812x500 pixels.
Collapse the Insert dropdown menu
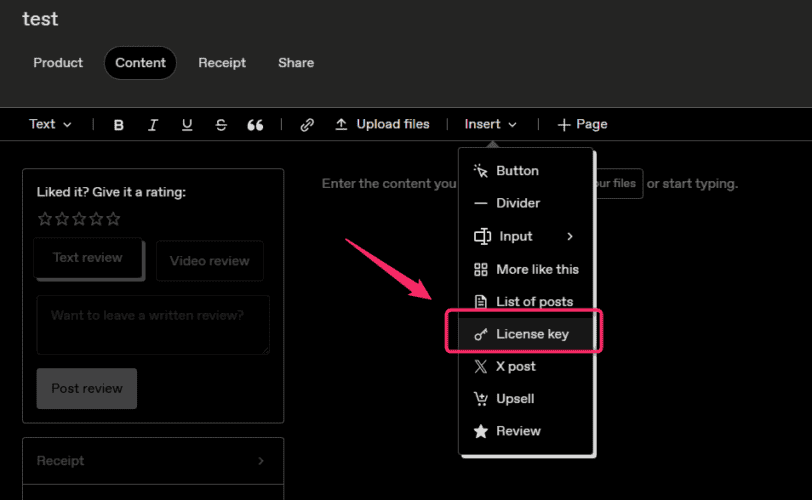[490, 124]
